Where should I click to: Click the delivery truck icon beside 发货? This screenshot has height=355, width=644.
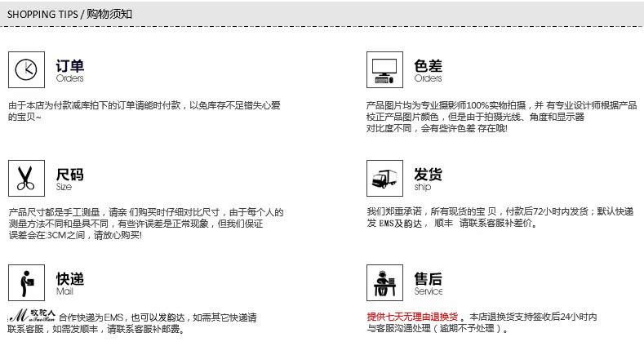(384, 178)
